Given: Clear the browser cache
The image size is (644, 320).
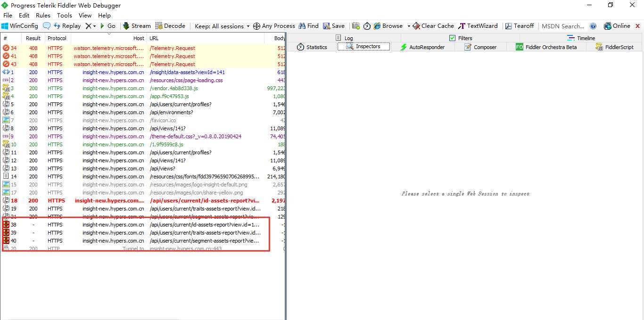Looking at the screenshot, I should 433,26.
